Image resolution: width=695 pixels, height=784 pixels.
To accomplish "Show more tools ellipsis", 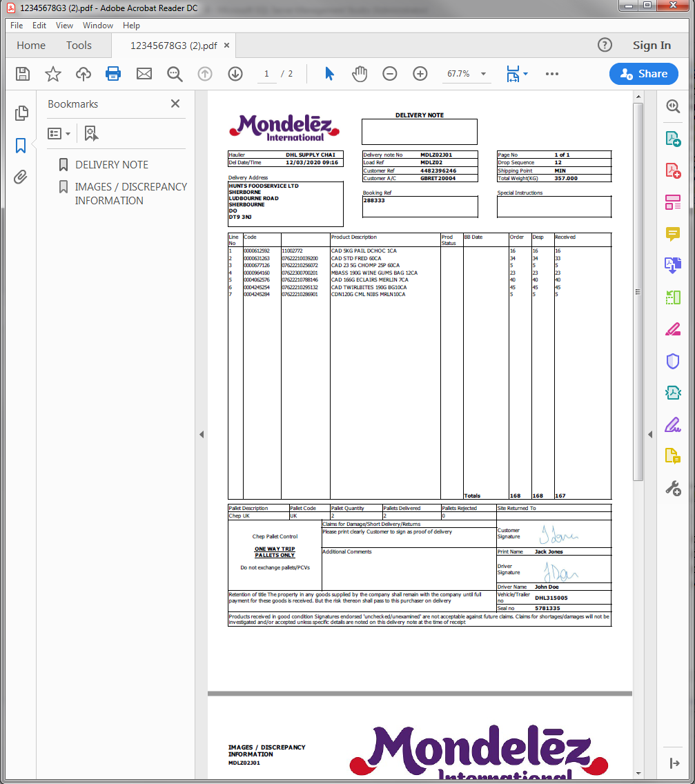I will pyautogui.click(x=552, y=74).
